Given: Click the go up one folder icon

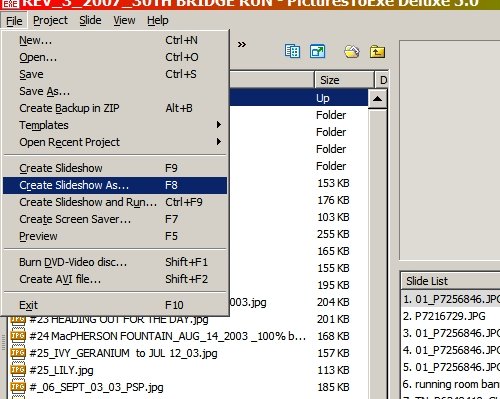Looking at the screenshot, I should pyautogui.click(x=377, y=52).
